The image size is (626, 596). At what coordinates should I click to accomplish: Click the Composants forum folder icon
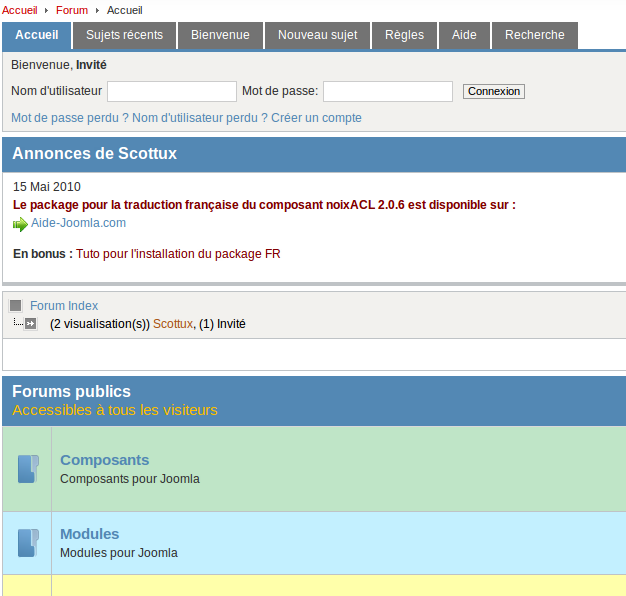(28, 469)
